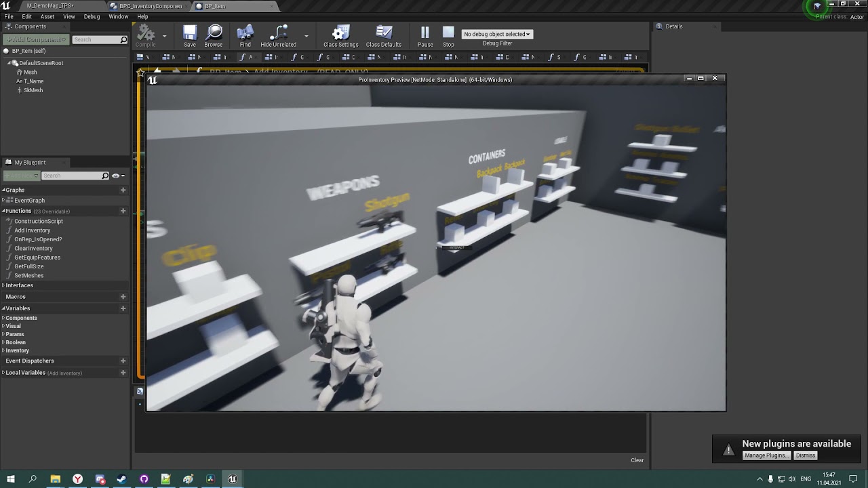Add a new event dispatcher
The image size is (868, 488).
[x=123, y=361]
